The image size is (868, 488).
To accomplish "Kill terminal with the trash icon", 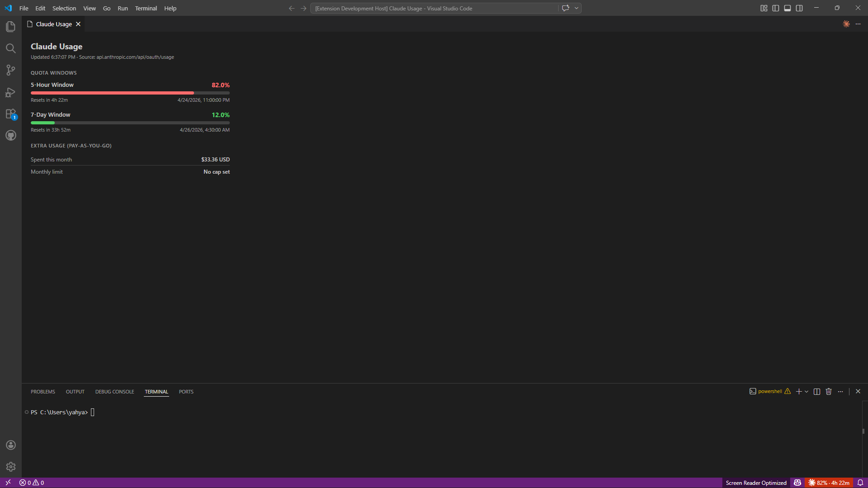I will pos(829,392).
